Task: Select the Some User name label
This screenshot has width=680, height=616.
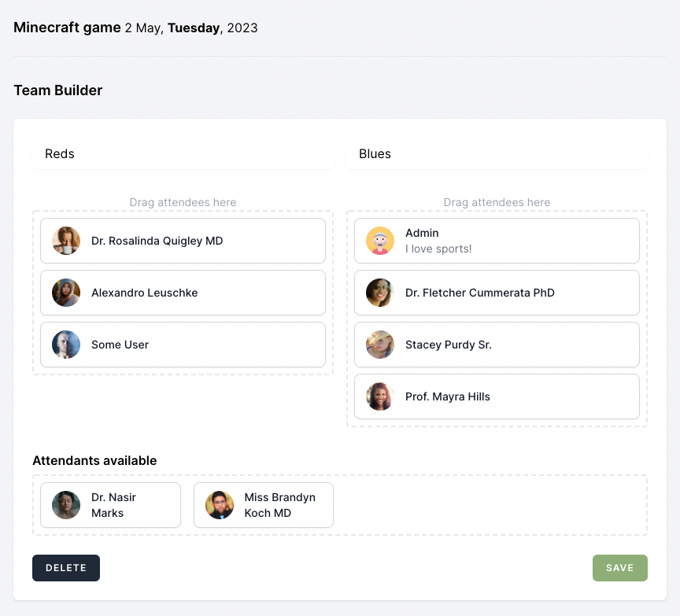Action: 120,345
